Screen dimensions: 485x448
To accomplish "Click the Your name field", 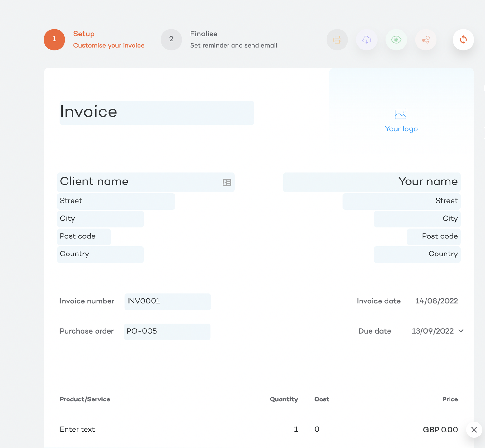I will tap(372, 182).
